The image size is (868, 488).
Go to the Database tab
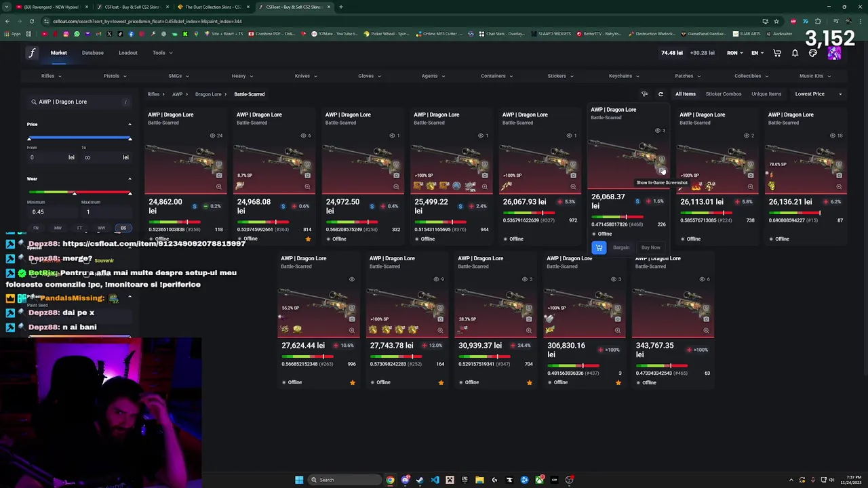pyautogui.click(x=93, y=53)
